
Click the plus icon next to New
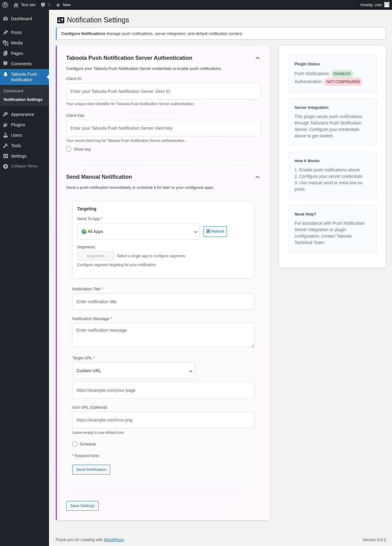(58, 5)
